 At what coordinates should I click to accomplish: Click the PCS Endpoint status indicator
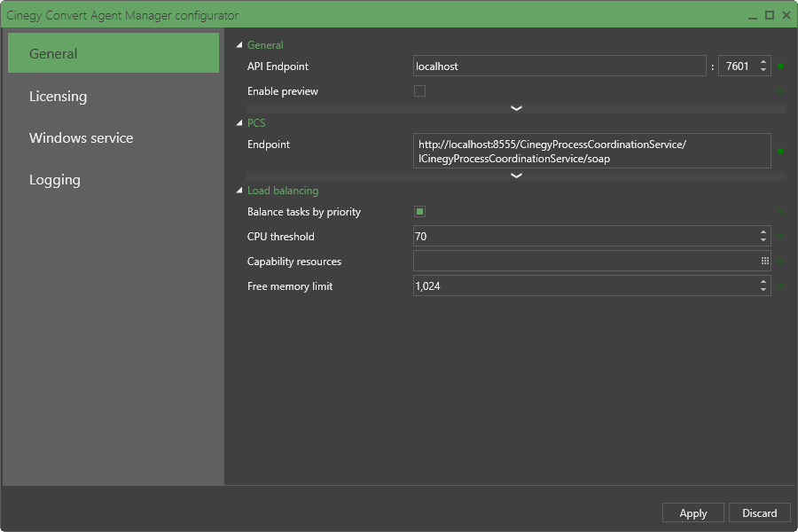(x=780, y=151)
